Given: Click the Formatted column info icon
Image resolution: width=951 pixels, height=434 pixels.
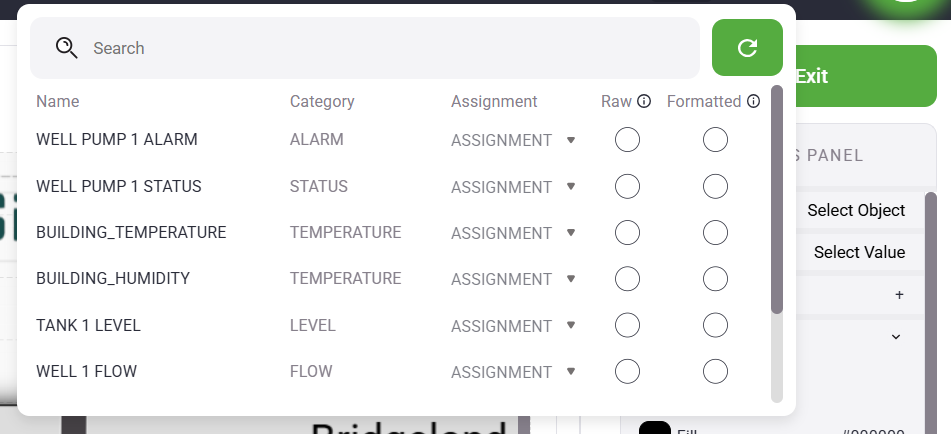Looking at the screenshot, I should tap(753, 101).
